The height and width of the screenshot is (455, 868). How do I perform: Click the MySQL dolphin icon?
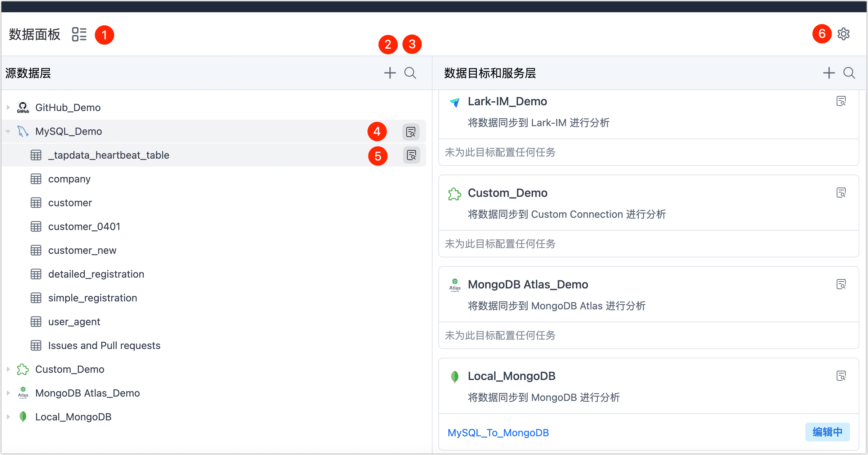click(23, 131)
